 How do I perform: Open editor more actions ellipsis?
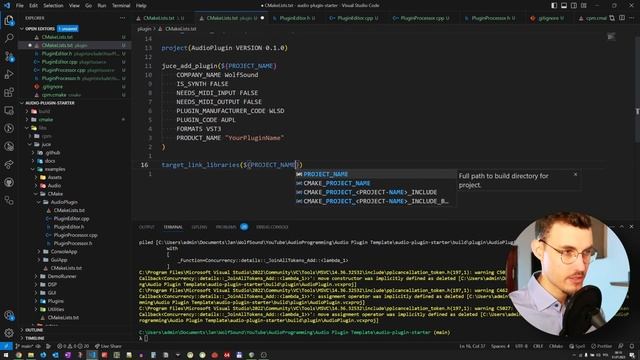click(632, 18)
